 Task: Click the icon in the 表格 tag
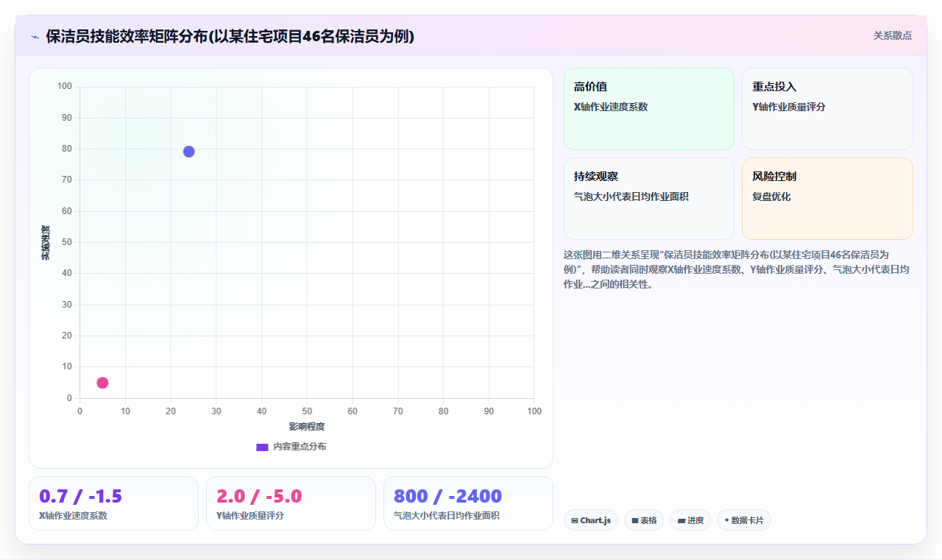634,521
